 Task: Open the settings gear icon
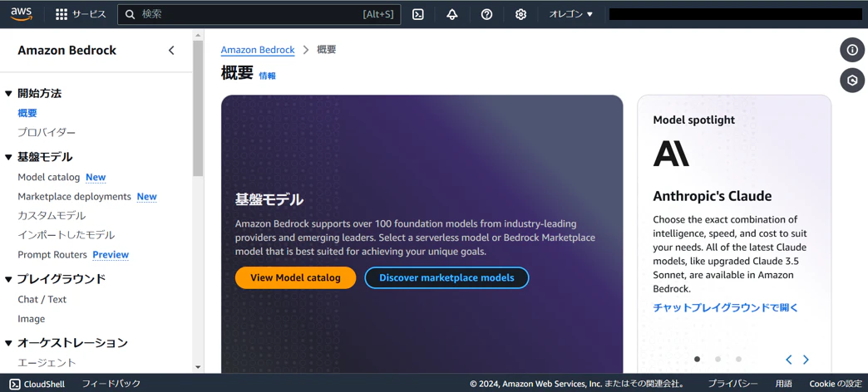click(520, 14)
